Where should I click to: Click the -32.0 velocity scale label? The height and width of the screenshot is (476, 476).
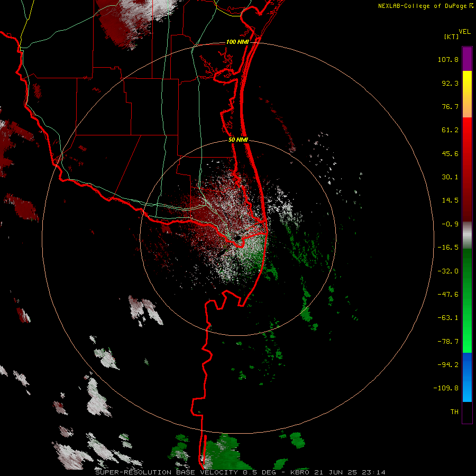tap(448, 271)
